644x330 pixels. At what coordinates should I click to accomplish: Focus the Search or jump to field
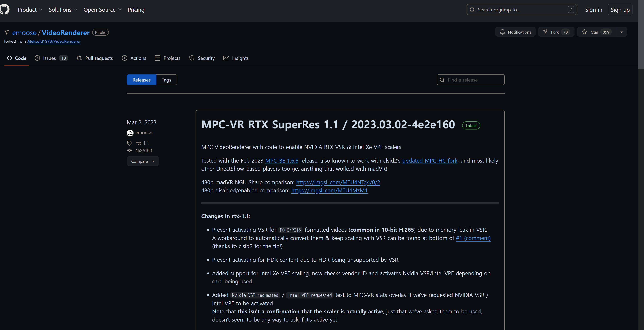tap(521, 9)
